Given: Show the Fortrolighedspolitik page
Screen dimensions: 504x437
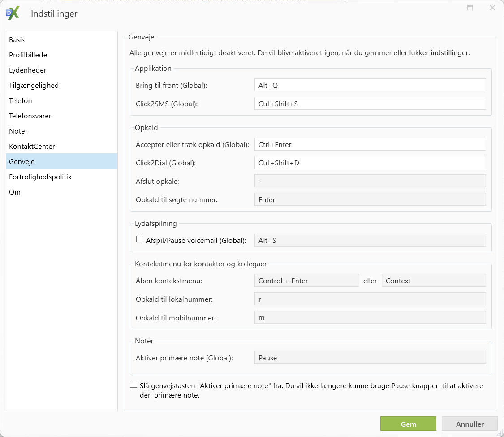Looking at the screenshot, I should coord(40,177).
